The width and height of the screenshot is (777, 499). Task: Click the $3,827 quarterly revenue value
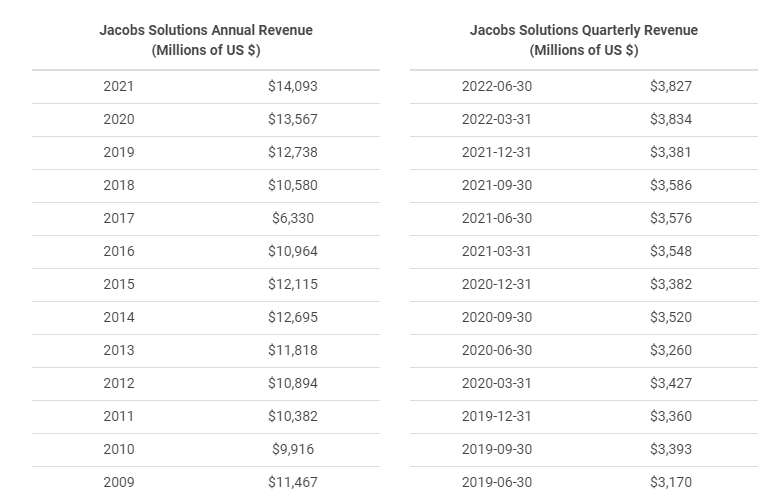point(670,86)
